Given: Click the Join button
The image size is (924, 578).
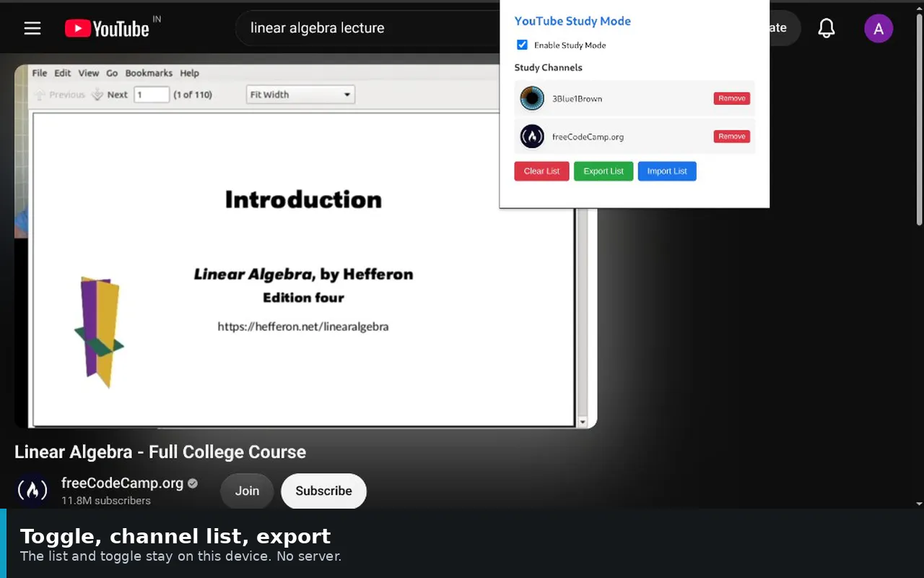Looking at the screenshot, I should [x=247, y=491].
